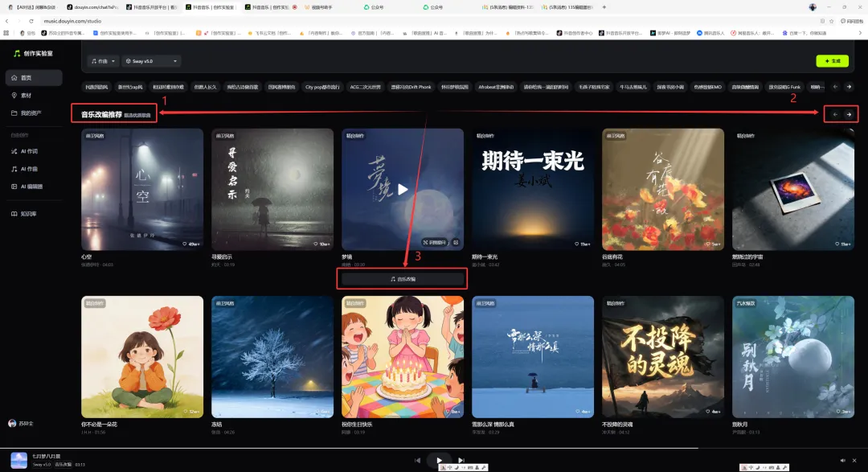868x472 pixels.
Task: Play the current track in the player
Action: coord(439,460)
